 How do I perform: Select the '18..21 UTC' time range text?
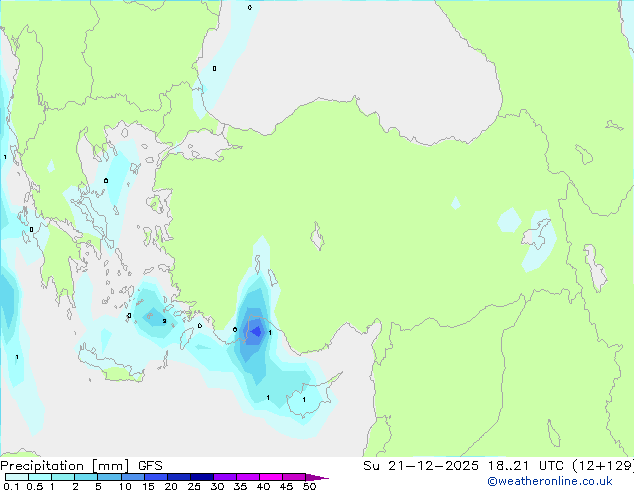point(526,466)
